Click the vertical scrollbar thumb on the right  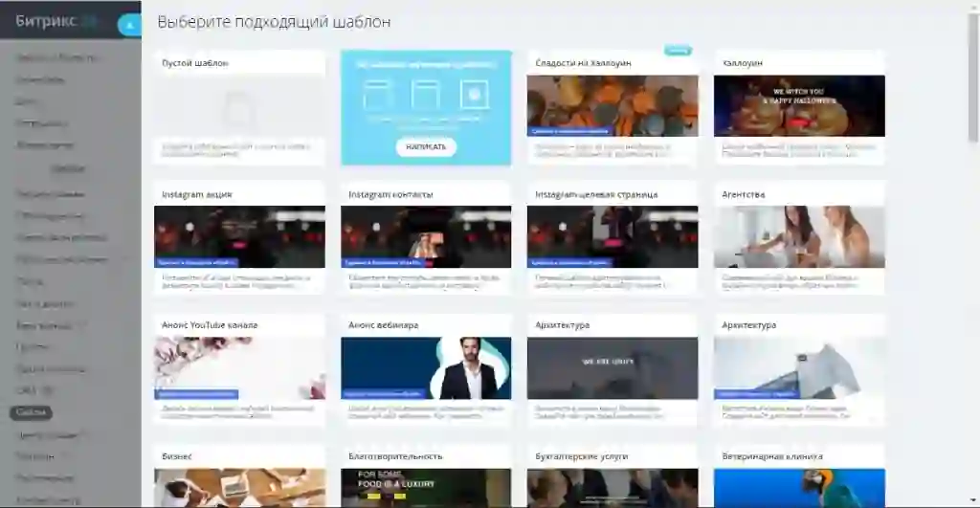point(973,78)
